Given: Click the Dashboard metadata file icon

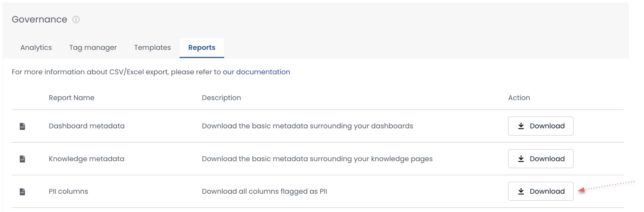Looking at the screenshot, I should pos(22,126).
